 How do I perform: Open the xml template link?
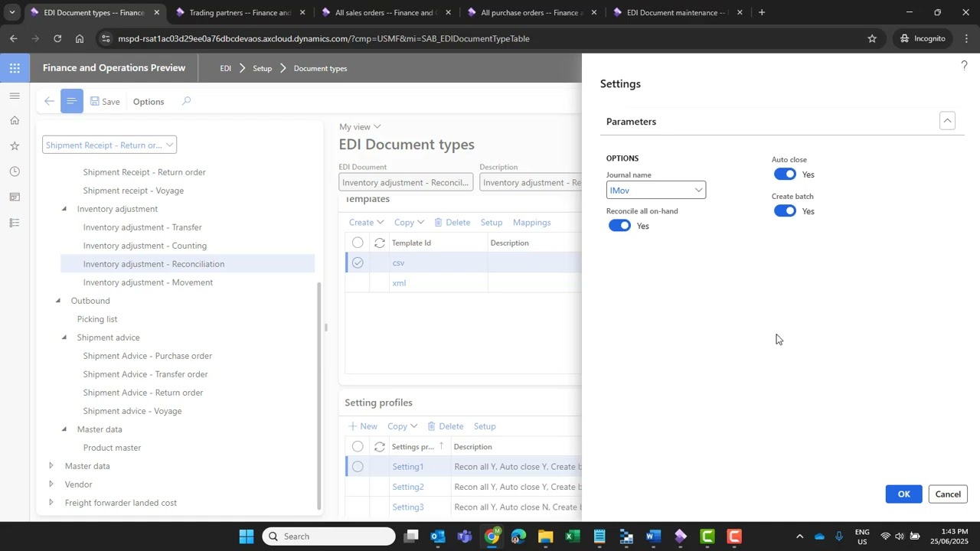click(399, 283)
